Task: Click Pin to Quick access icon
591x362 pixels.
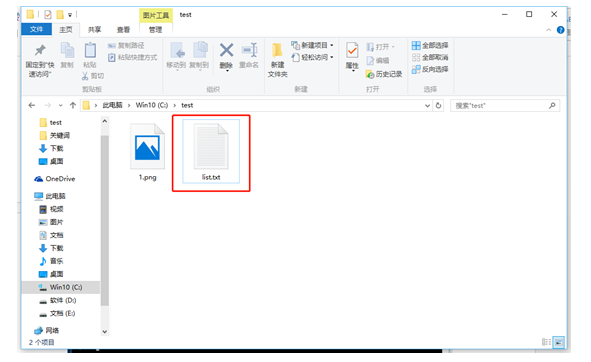Action: click(40, 51)
